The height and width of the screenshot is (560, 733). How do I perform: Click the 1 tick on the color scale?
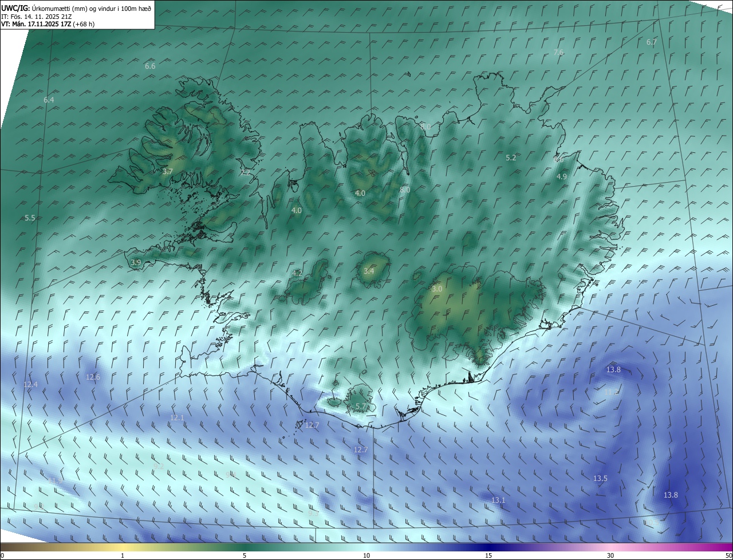(123, 556)
